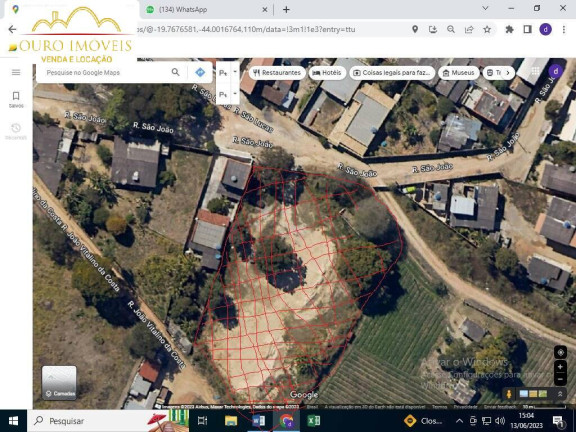Toggle the Chrome side panel
576x432 pixels.
528,29
